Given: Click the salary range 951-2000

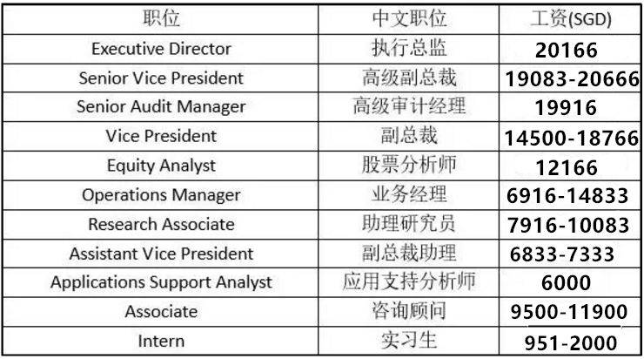Looking at the screenshot, I should (571, 342).
